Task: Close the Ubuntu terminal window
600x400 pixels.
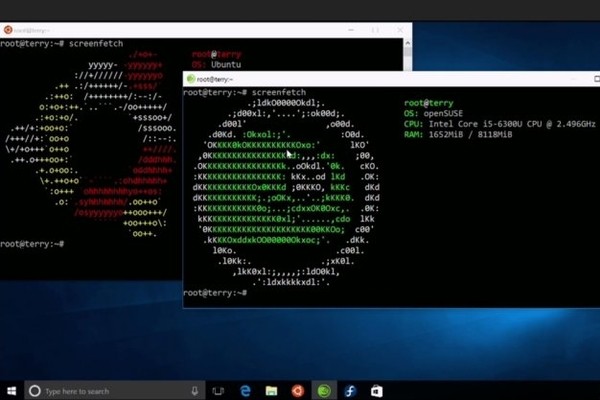Action: coord(400,30)
